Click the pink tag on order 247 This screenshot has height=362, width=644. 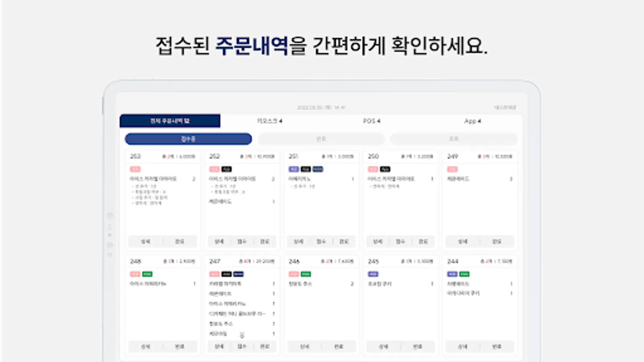[215, 274]
